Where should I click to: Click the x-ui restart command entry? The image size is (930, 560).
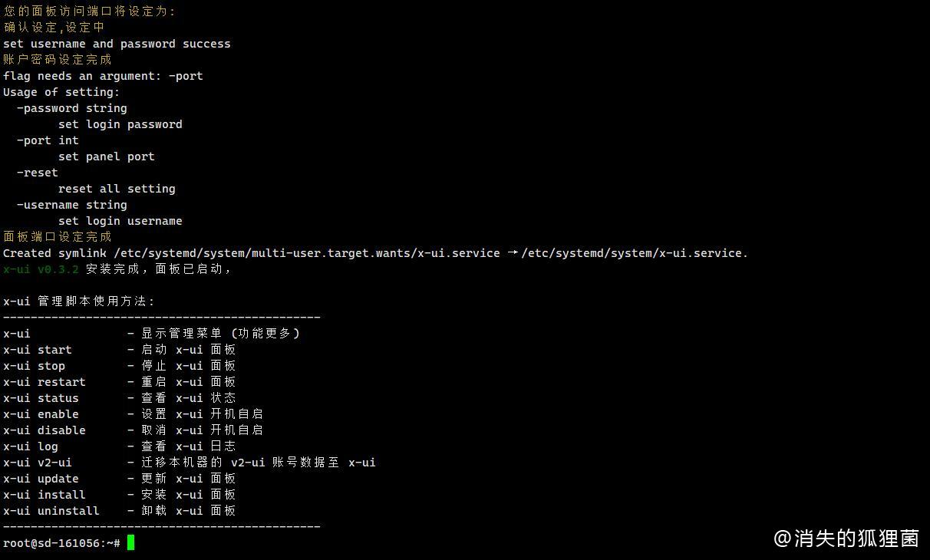coord(120,382)
